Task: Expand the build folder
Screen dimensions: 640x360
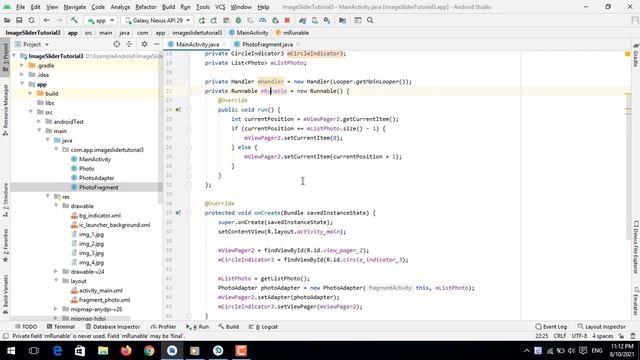Action: [31, 93]
